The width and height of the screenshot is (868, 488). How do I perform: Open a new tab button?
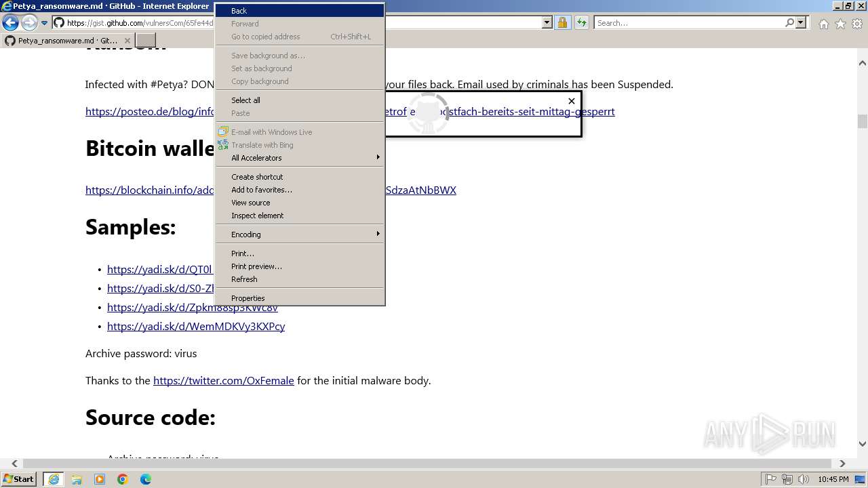(146, 41)
